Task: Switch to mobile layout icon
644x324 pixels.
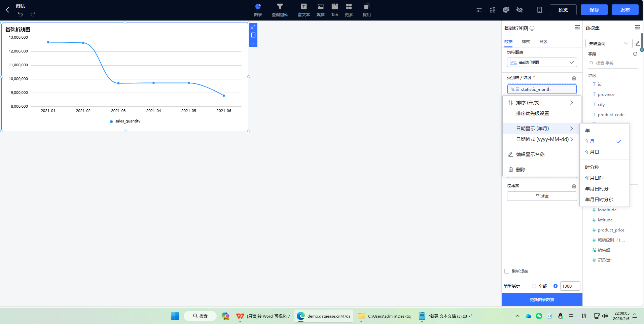Action: [540, 10]
